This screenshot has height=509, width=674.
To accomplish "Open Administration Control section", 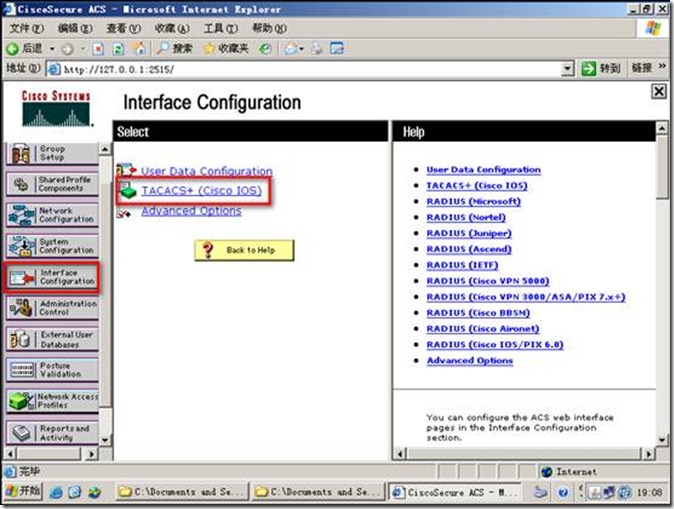I will pyautogui.click(x=52, y=308).
